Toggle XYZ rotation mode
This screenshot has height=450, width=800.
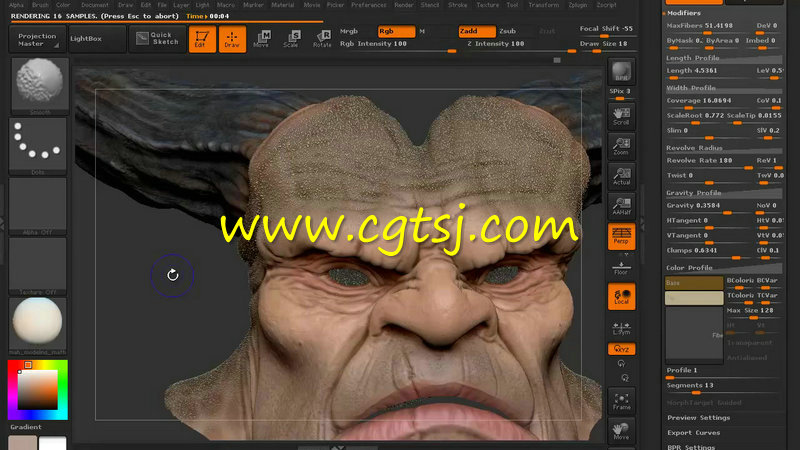tap(621, 349)
